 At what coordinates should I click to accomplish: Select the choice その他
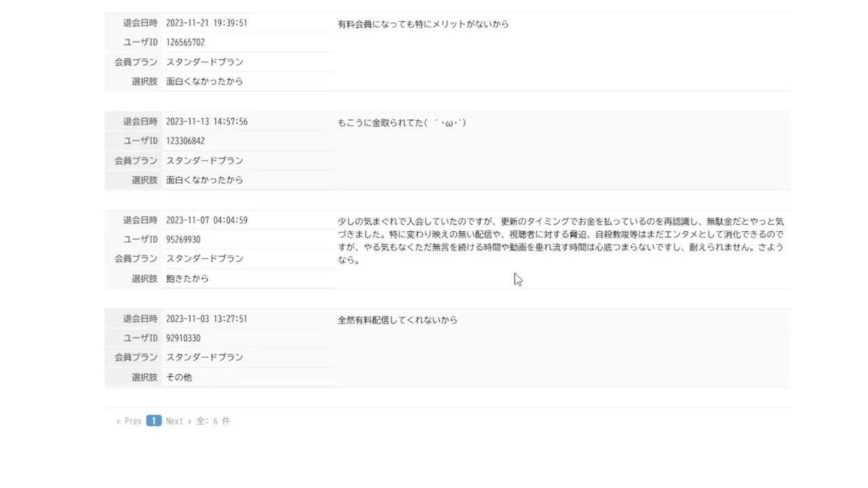179,377
